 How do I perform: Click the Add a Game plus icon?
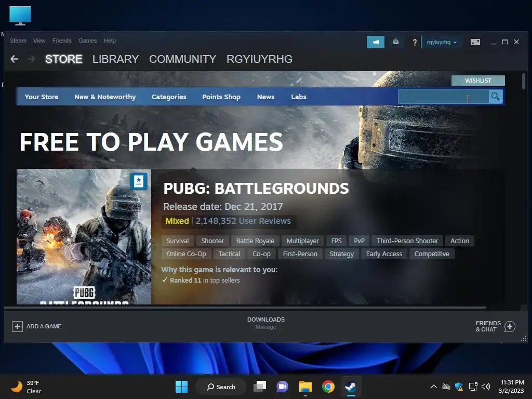pyautogui.click(x=17, y=326)
